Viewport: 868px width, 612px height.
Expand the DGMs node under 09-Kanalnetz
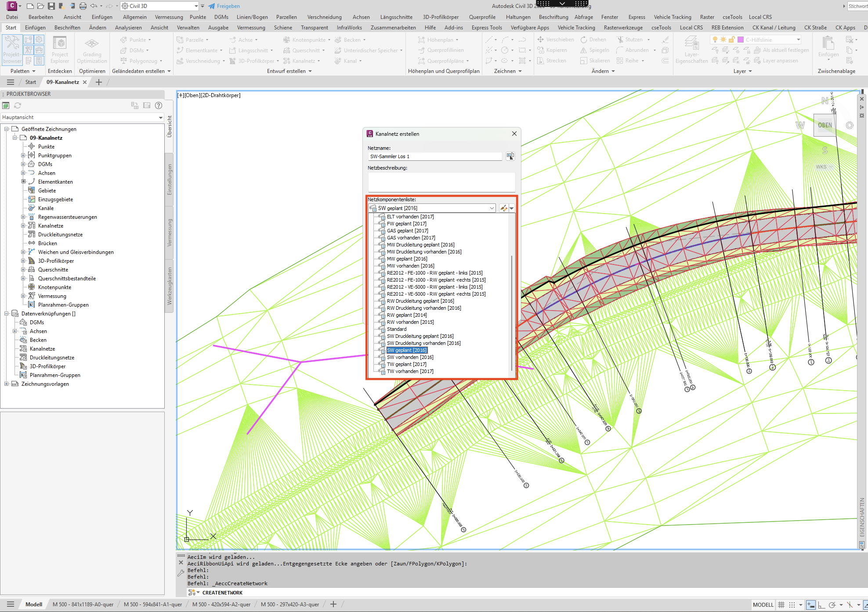(x=23, y=164)
